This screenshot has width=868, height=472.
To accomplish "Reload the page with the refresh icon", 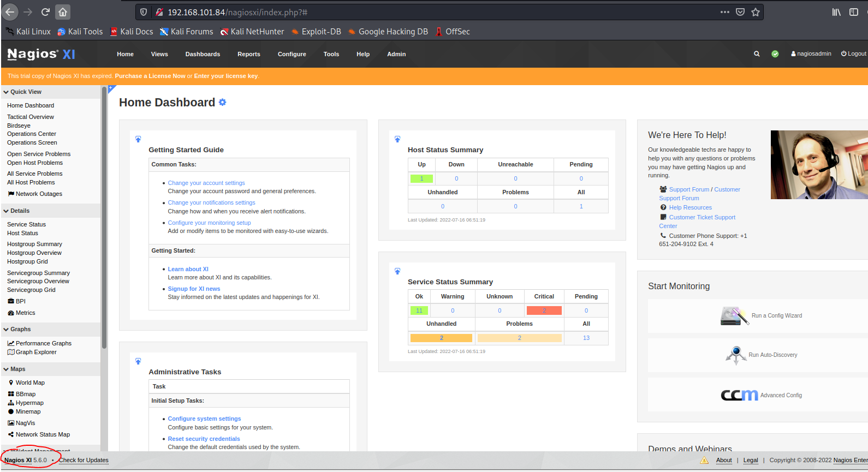I will [x=46, y=12].
